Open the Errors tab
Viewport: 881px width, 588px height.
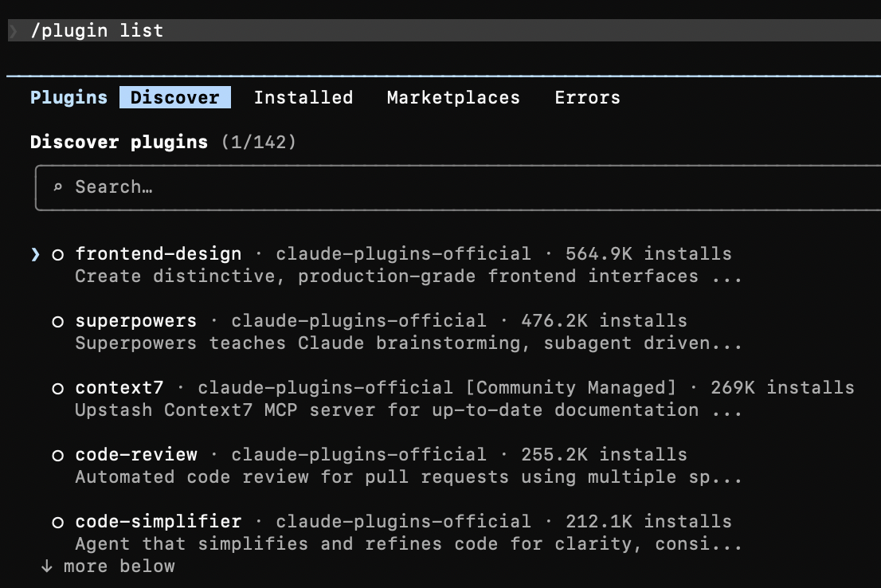click(587, 98)
